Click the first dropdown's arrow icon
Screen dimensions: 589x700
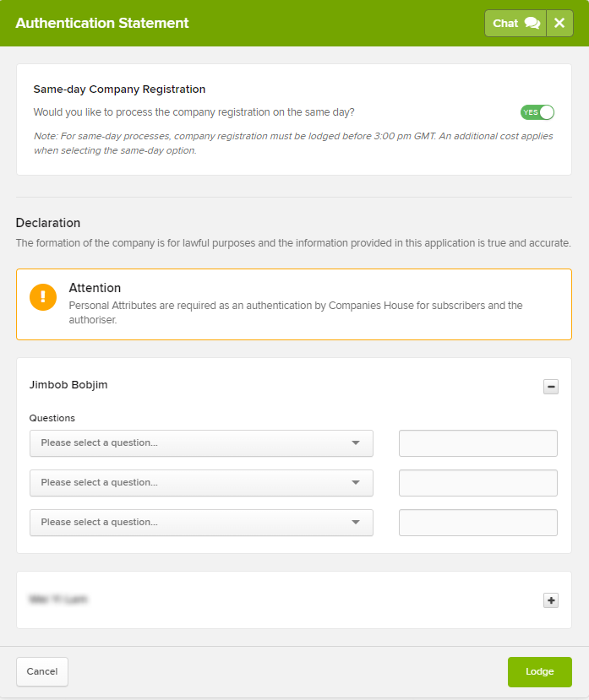tap(356, 442)
